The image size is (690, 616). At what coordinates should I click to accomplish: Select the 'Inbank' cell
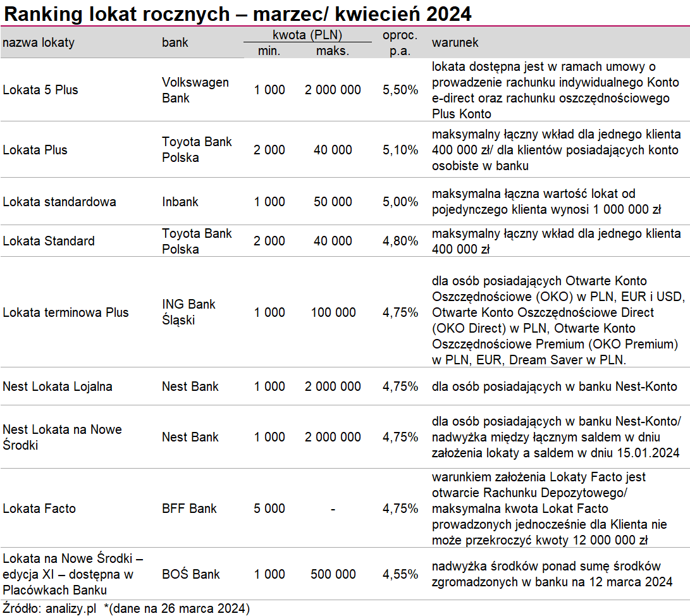pyautogui.click(x=180, y=202)
